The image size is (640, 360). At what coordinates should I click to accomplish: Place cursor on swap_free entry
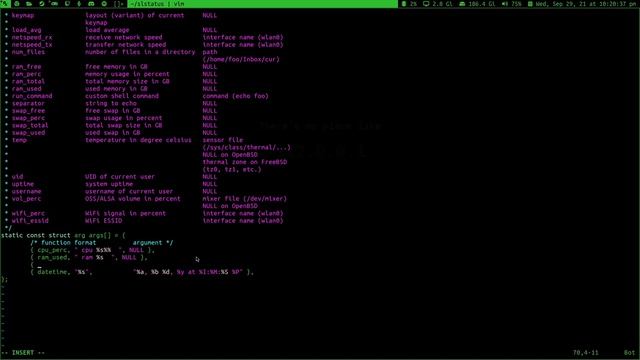(x=28, y=111)
